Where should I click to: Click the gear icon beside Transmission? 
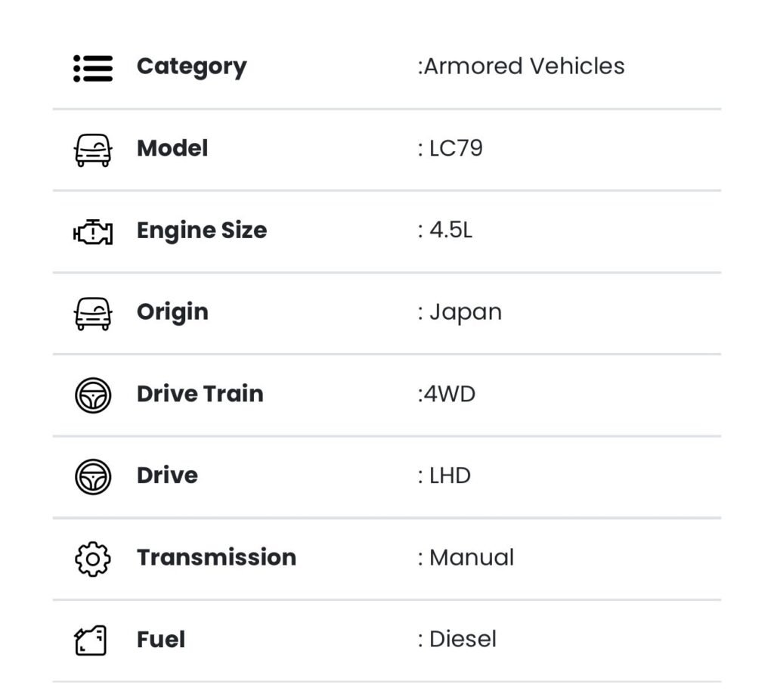pos(93,559)
